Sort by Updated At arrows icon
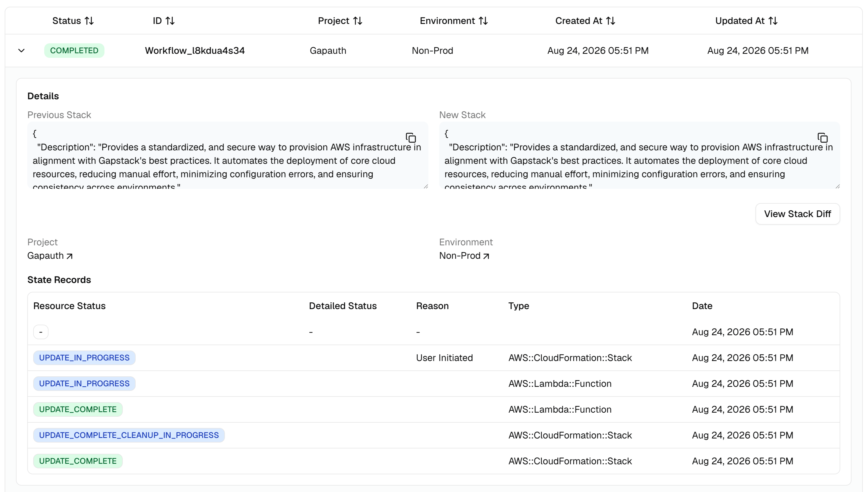 click(773, 21)
